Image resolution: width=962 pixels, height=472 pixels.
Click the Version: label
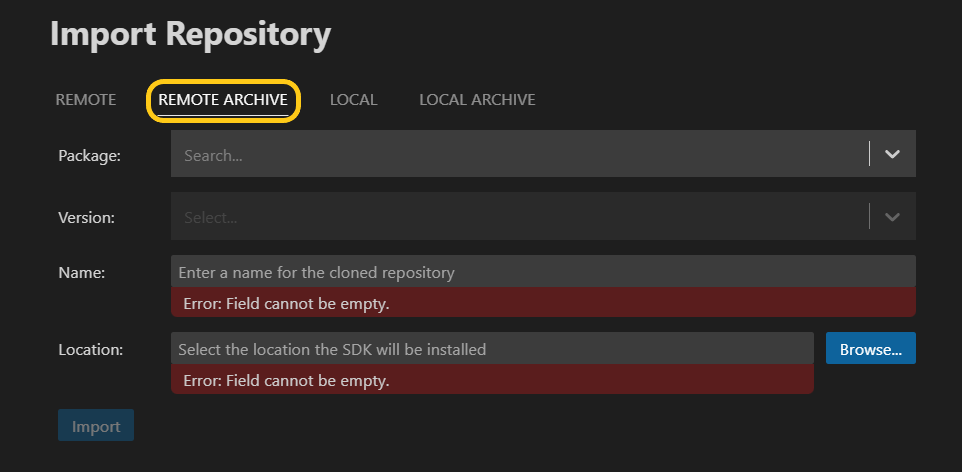point(87,217)
